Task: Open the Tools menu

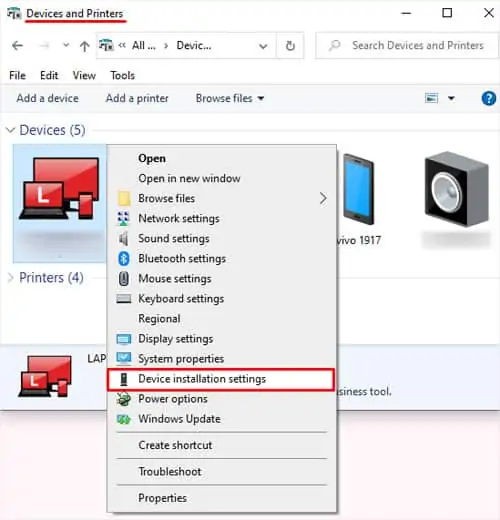Action: (x=123, y=75)
